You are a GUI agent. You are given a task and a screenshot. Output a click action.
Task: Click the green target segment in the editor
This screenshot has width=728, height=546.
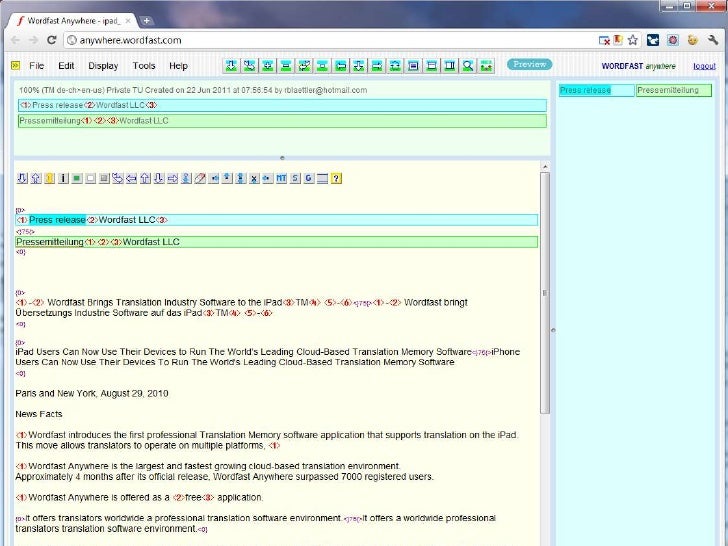click(277, 242)
